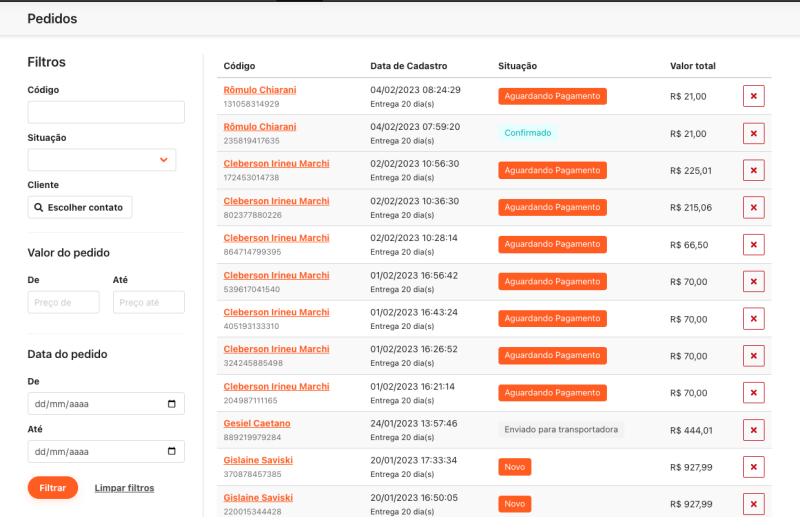The width and height of the screenshot is (800, 517).
Task: Open calendar picker in the Até date field
Action: 171,452
